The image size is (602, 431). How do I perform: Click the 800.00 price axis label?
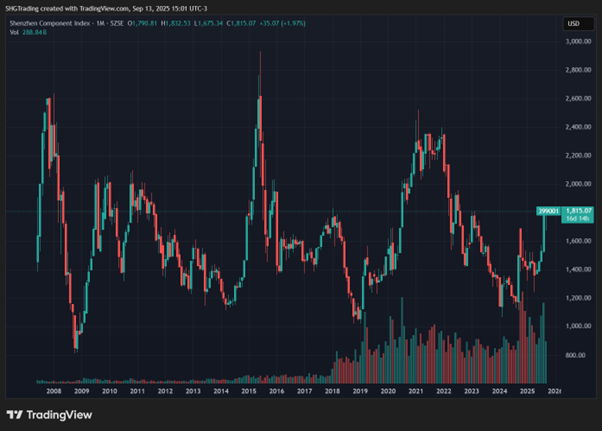[x=575, y=355]
